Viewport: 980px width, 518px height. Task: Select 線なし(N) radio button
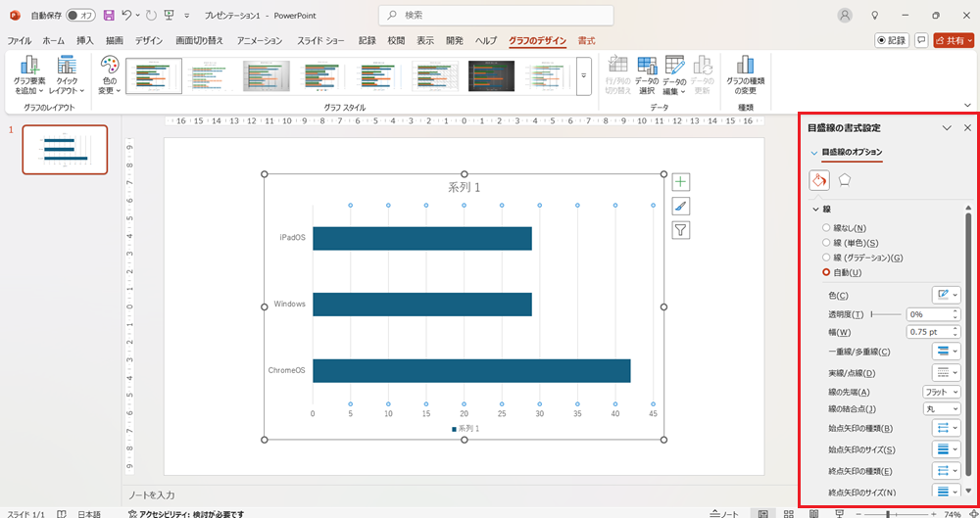[x=826, y=228]
